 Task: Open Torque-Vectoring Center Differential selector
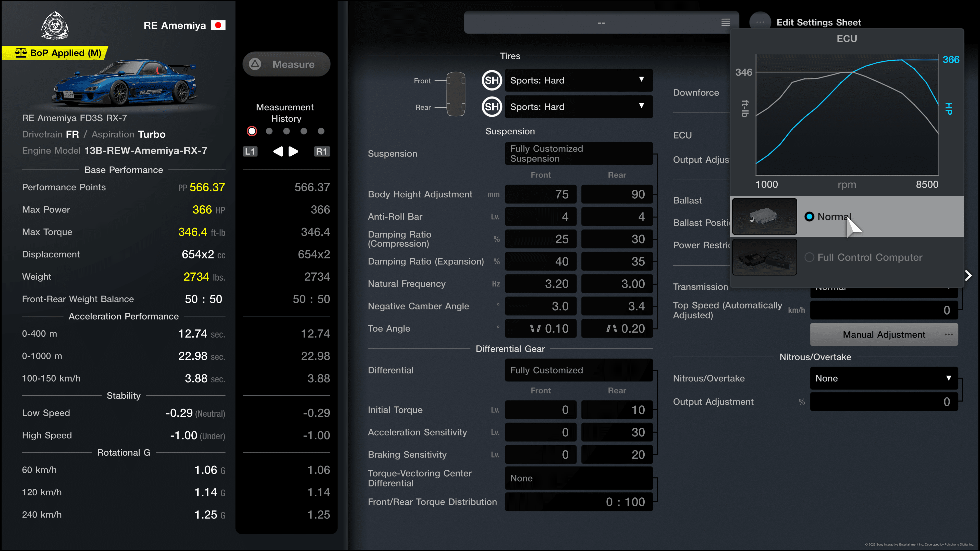[x=578, y=478]
